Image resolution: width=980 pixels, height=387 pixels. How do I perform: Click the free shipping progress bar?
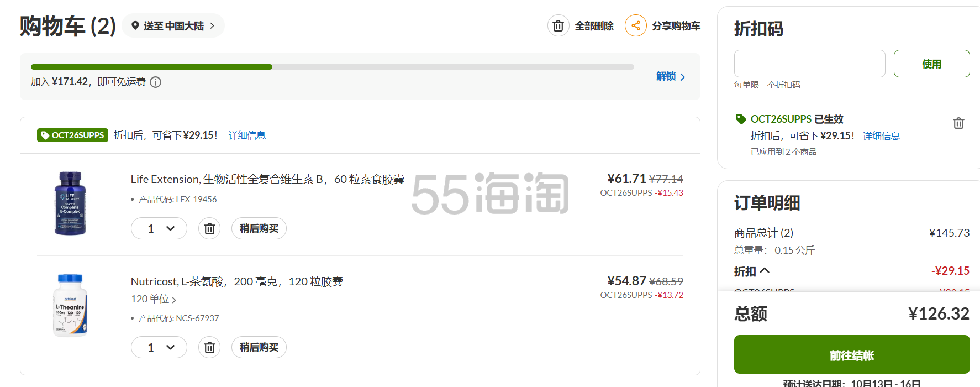[333, 67]
